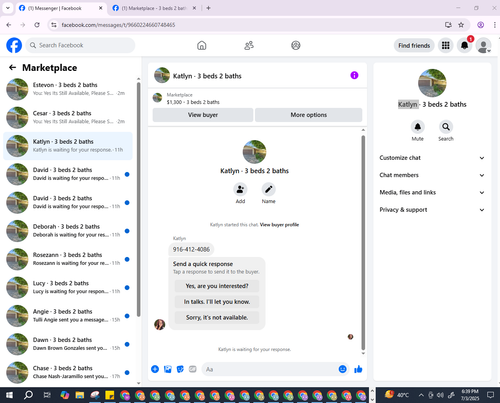Send 'Yes, are you interested?' quick response
Image resolution: width=500 pixels, height=403 pixels.
[x=217, y=286]
